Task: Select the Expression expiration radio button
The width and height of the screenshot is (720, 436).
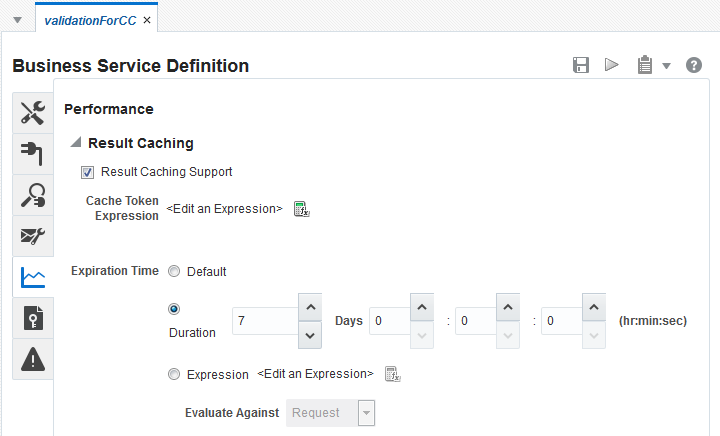Action: [x=175, y=374]
